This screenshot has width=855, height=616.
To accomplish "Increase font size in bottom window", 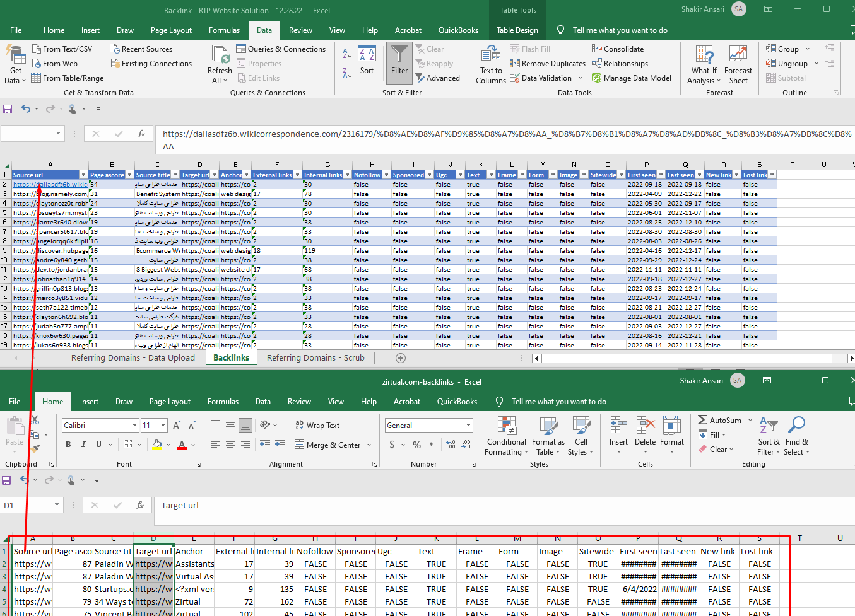I will tap(177, 426).
